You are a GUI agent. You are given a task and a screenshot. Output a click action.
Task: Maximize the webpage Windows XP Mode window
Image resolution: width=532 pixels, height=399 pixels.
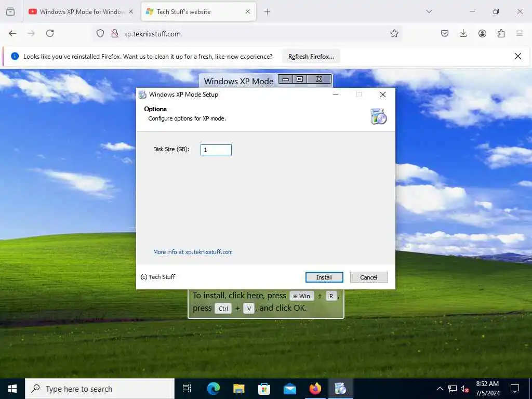pyautogui.click(x=300, y=79)
